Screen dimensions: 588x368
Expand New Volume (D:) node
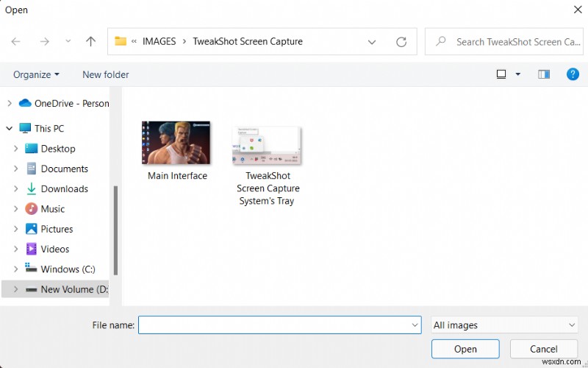[x=15, y=289]
